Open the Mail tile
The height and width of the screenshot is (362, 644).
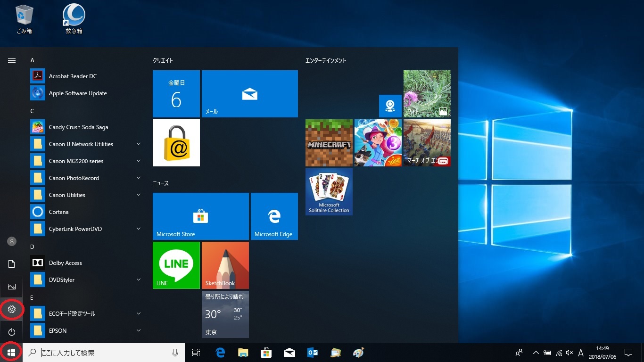pos(250,94)
